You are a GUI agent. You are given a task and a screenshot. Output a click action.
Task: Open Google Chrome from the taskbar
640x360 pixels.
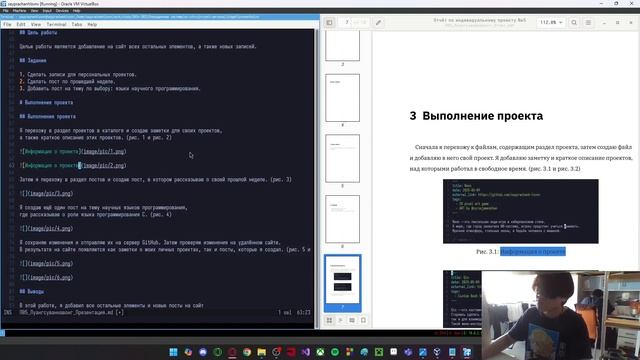[x=247, y=352]
